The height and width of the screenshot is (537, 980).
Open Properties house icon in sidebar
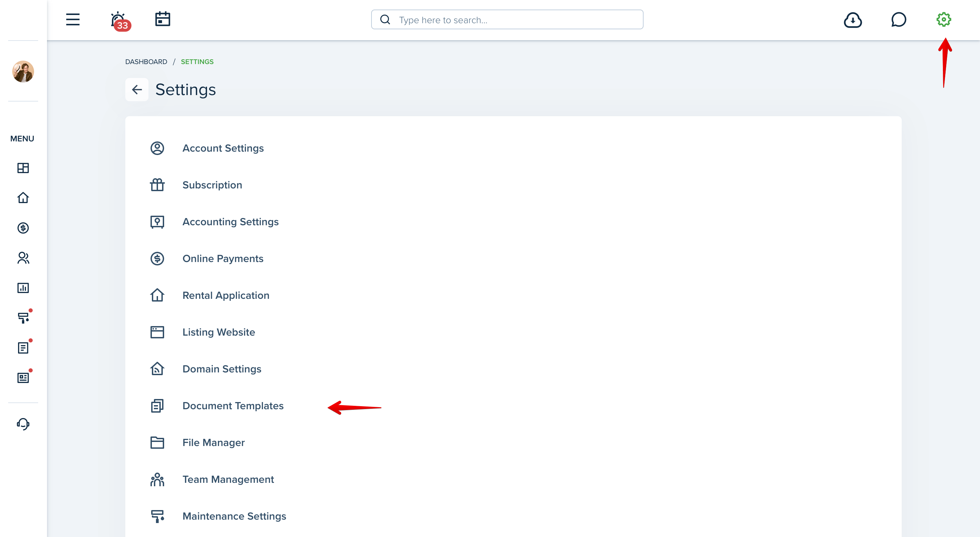click(x=23, y=198)
